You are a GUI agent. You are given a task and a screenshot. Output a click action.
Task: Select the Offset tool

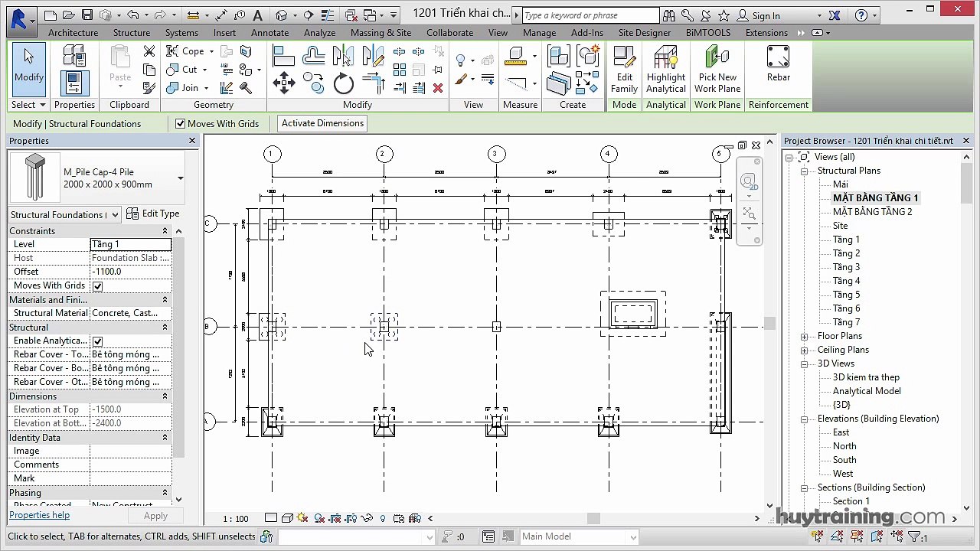pyautogui.click(x=314, y=57)
